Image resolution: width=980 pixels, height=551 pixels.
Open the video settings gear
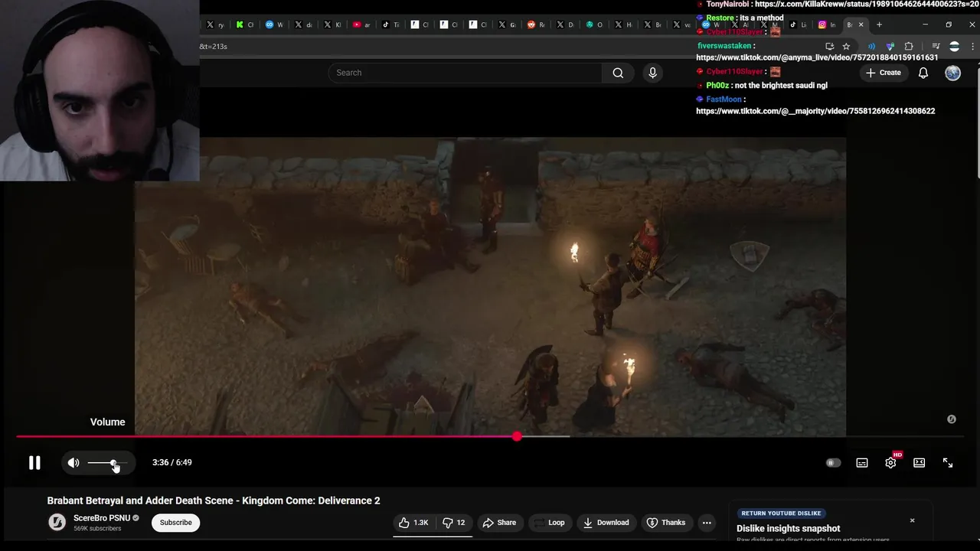point(890,463)
